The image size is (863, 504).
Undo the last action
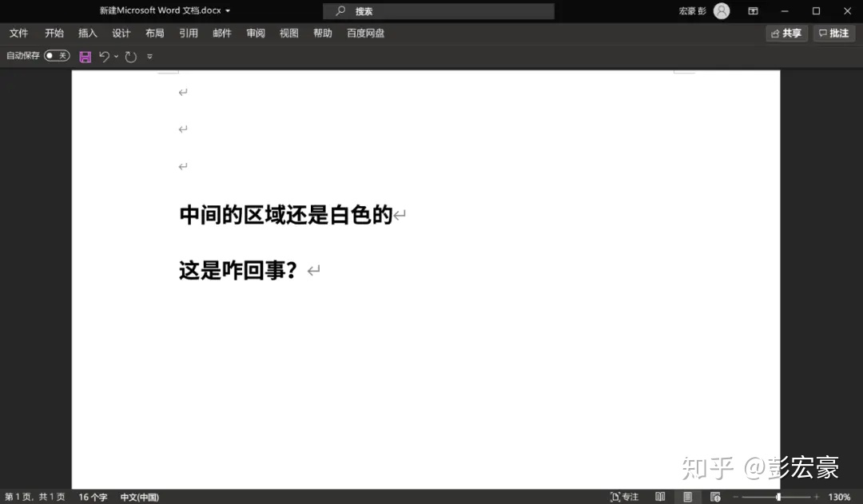(104, 56)
